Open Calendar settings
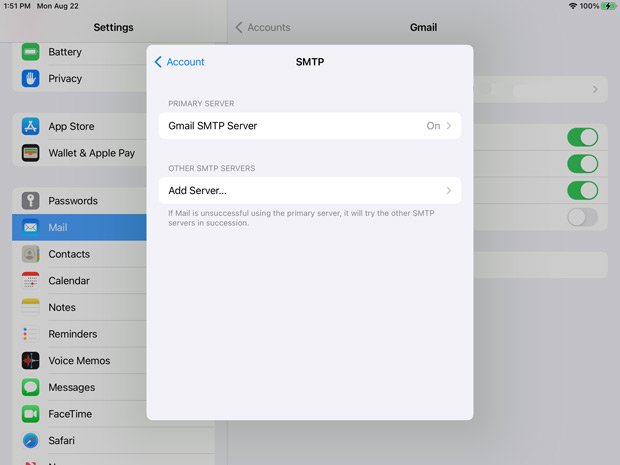The width and height of the screenshot is (620, 465). pyautogui.click(x=79, y=280)
